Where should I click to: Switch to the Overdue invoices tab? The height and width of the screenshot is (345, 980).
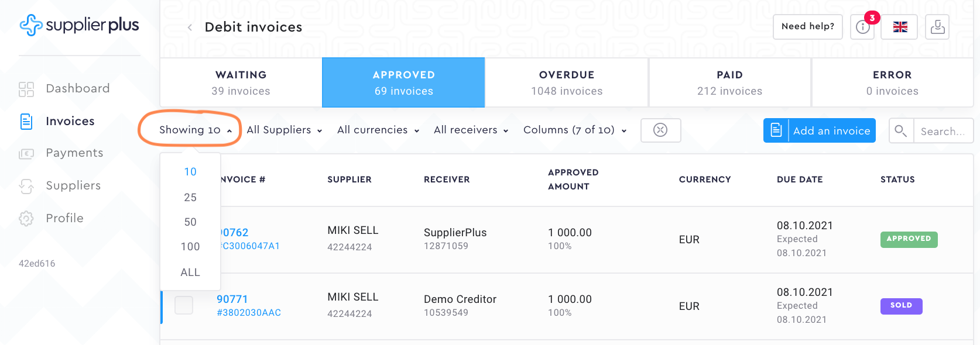click(567, 82)
